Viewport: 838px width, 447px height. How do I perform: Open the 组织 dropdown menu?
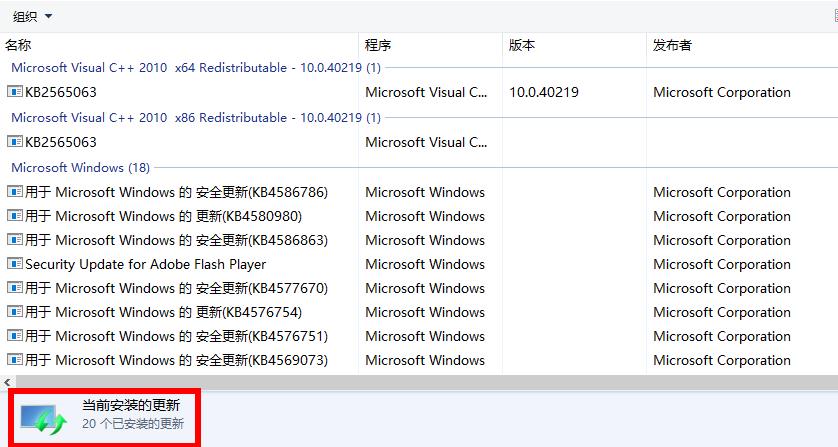tap(33, 16)
